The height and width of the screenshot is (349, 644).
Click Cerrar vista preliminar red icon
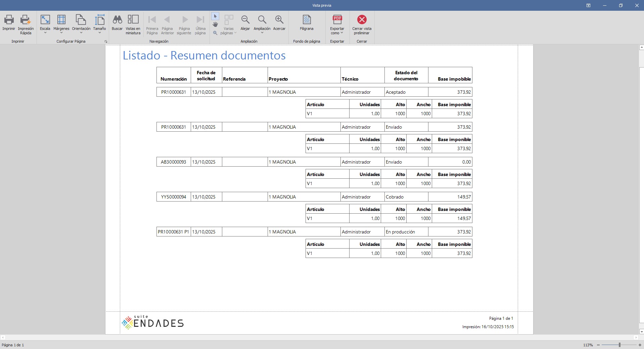click(x=362, y=20)
